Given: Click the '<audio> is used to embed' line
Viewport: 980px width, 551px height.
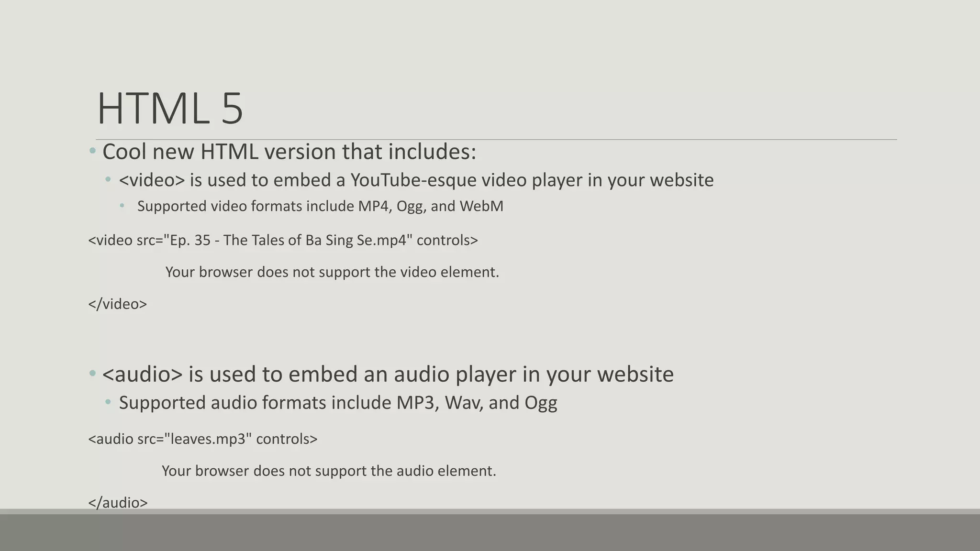Looking at the screenshot, I should click(388, 374).
